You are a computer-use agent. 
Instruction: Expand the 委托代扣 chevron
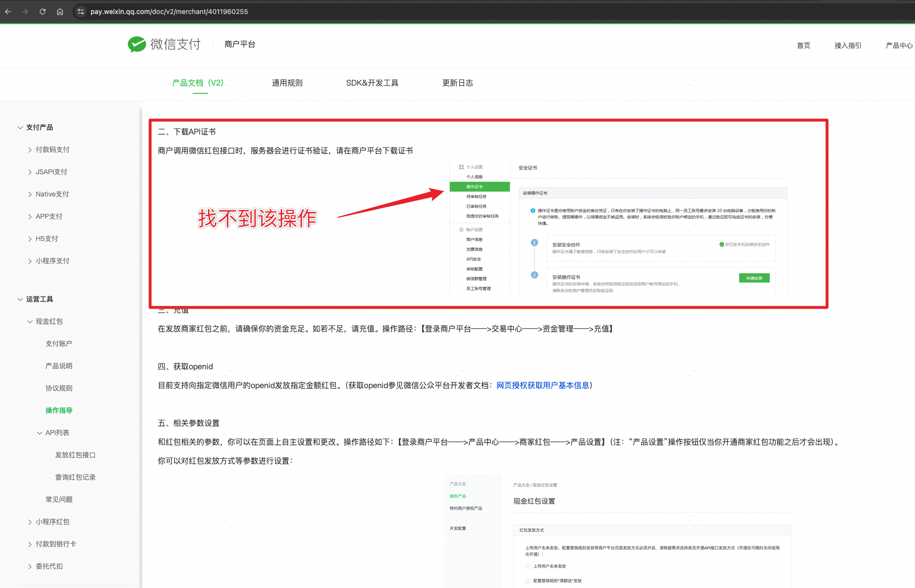coord(30,567)
